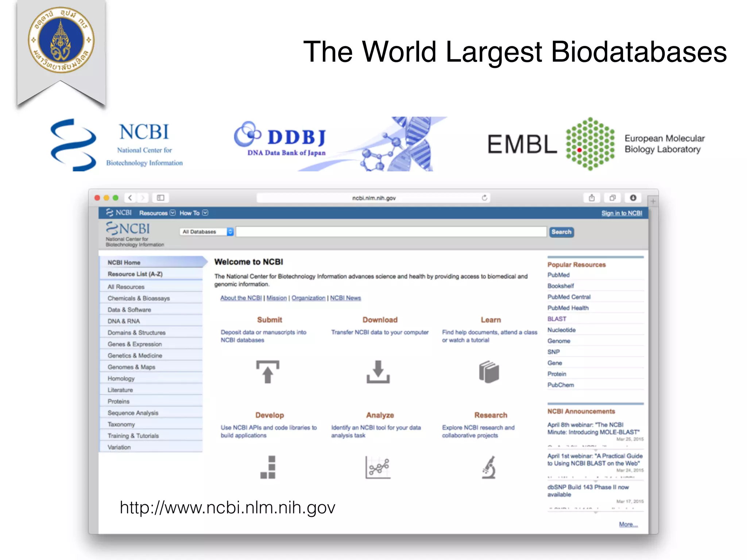Open Variation sidebar item
Screen dimensions: 747x560
[151, 447]
